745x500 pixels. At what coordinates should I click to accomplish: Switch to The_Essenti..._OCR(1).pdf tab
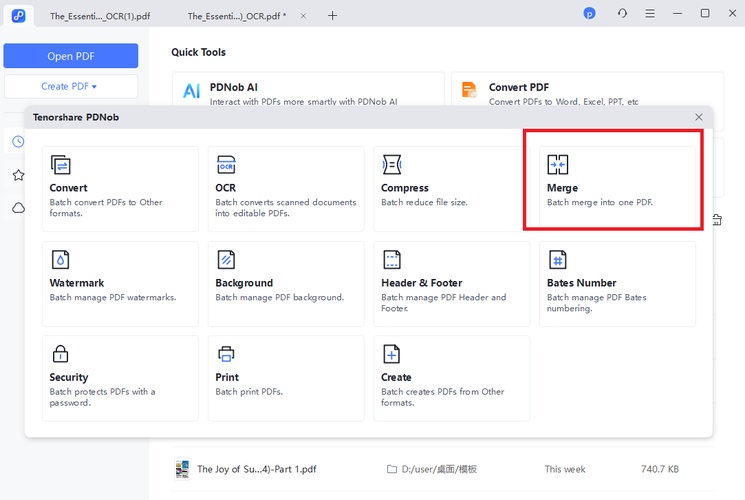coord(100,16)
